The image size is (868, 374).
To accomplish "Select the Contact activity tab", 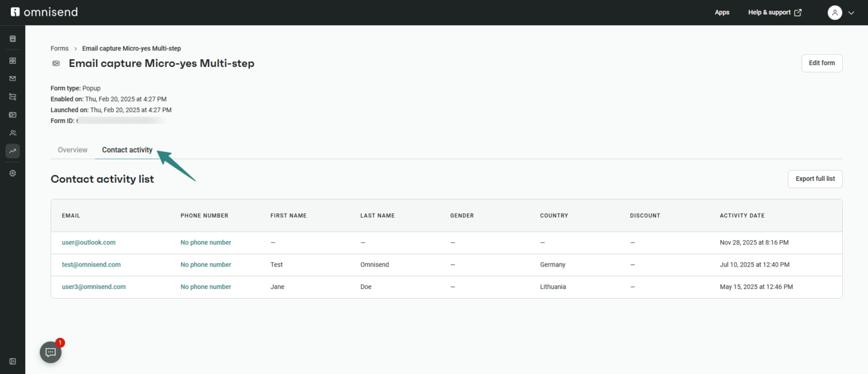I will tap(127, 150).
